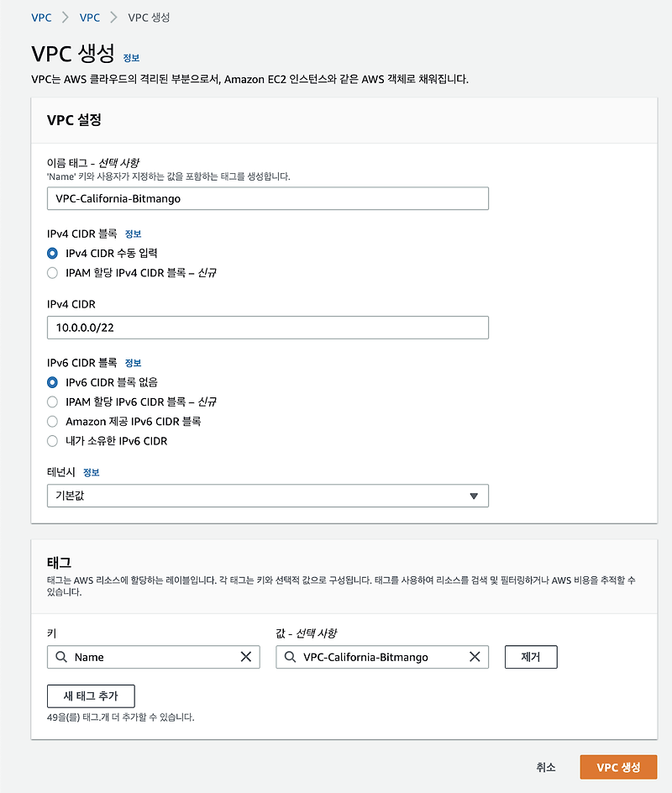This screenshot has width=672, height=793.
Task: Select 내가 소유한 IPv6 CIDR option
Action: coord(52,441)
